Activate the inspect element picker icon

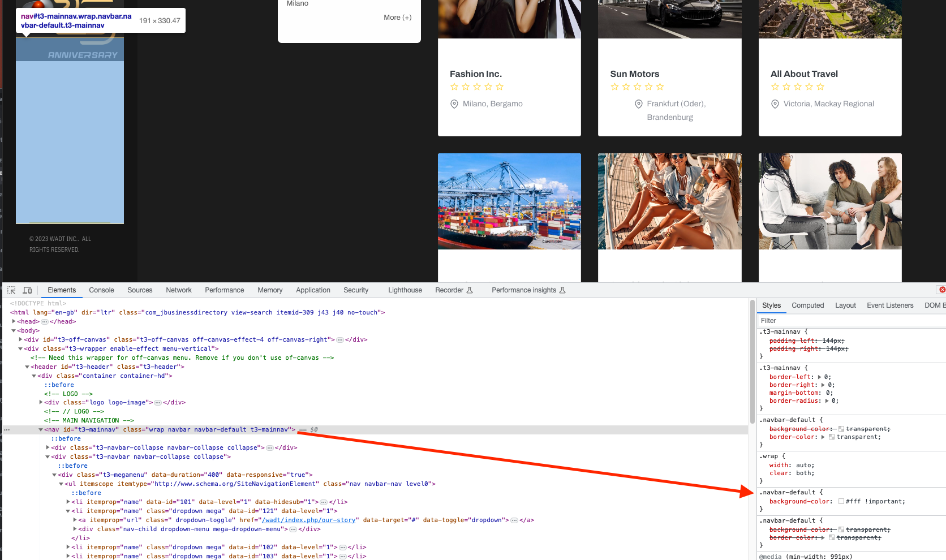tap(11, 290)
